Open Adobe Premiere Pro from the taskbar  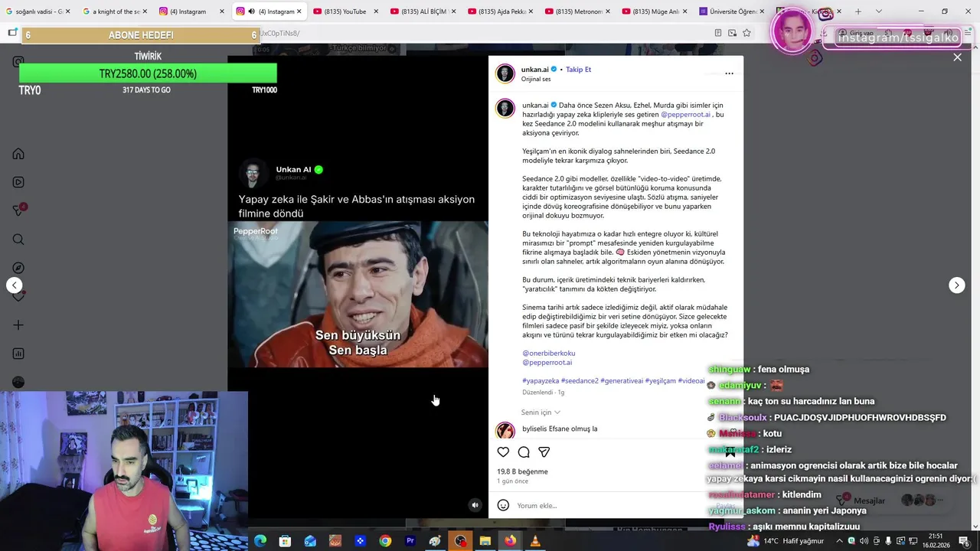410,541
